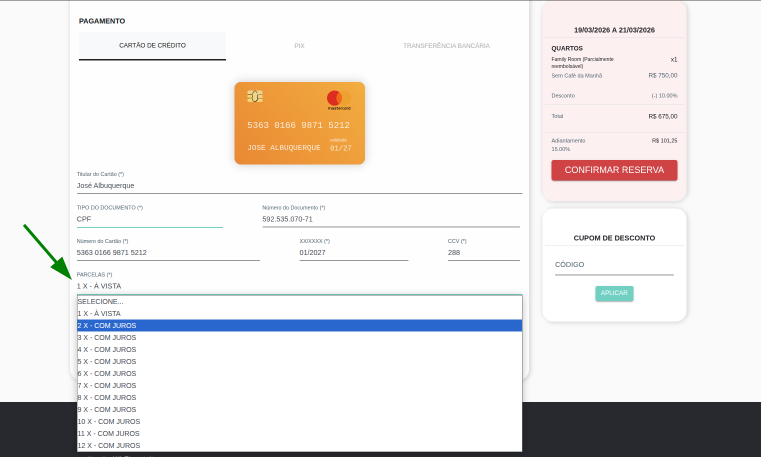
Task: Click the orange credit card preview
Action: coord(299,123)
